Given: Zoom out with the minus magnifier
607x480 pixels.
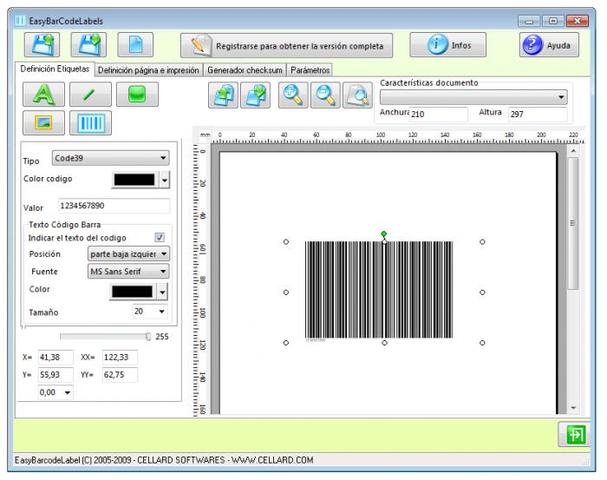Looking at the screenshot, I should tap(325, 95).
